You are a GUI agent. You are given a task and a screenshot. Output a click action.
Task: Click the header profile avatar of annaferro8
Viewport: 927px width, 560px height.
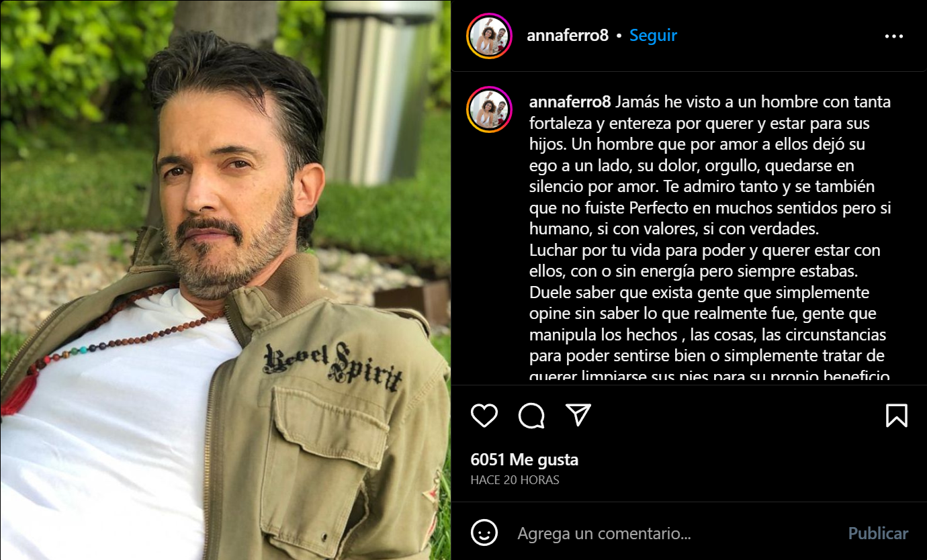[x=490, y=36]
